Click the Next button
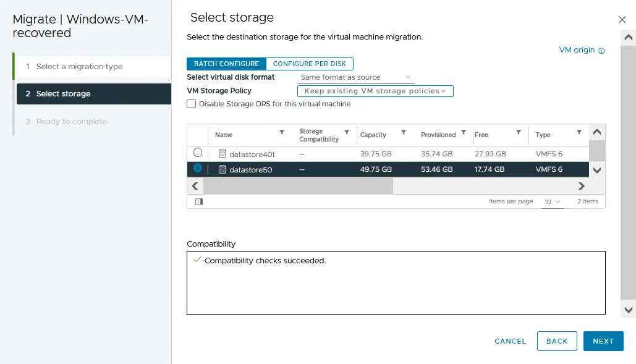The width and height of the screenshot is (636, 364). click(x=603, y=341)
